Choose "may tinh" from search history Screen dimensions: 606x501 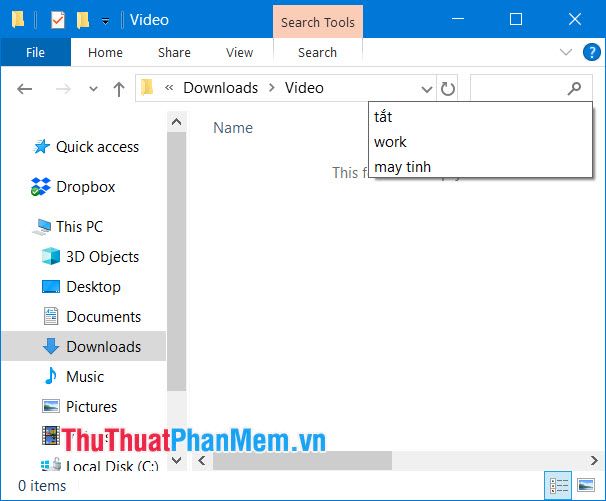click(x=403, y=167)
